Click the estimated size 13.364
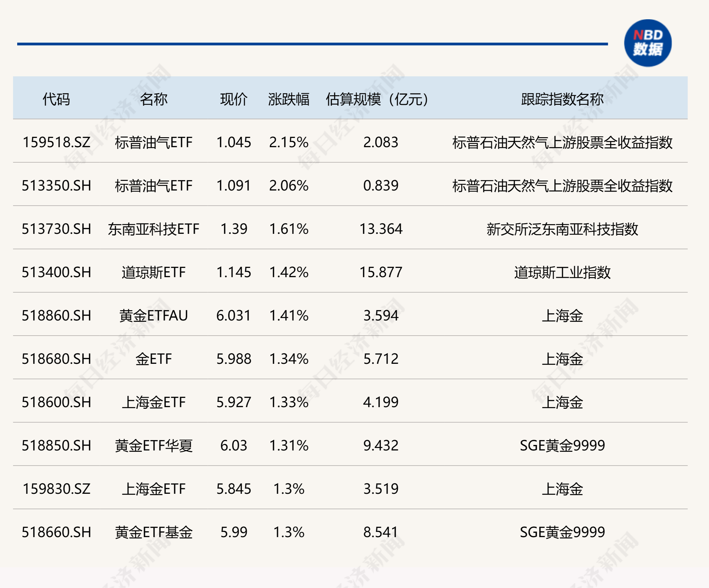The width and height of the screenshot is (709, 588). [381, 229]
